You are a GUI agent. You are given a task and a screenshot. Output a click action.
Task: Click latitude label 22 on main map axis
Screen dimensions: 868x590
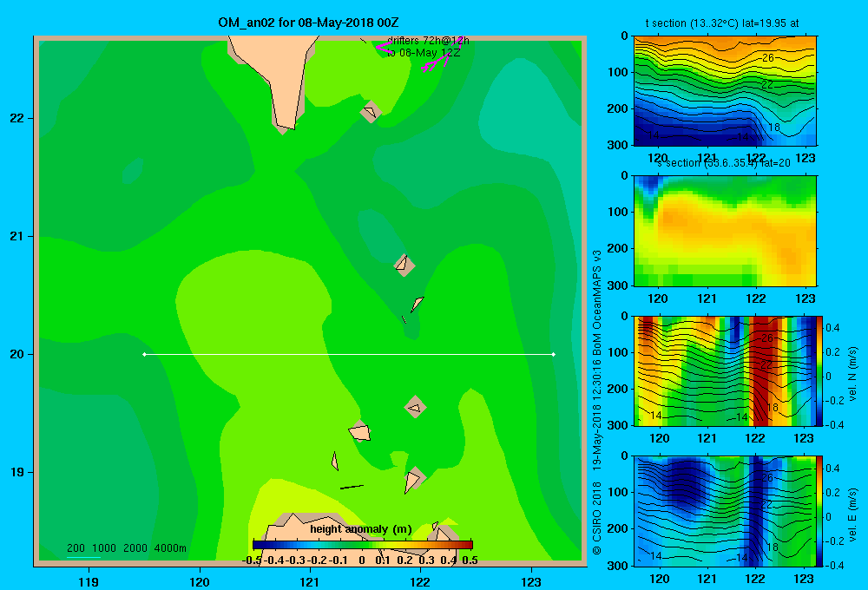coord(16,119)
